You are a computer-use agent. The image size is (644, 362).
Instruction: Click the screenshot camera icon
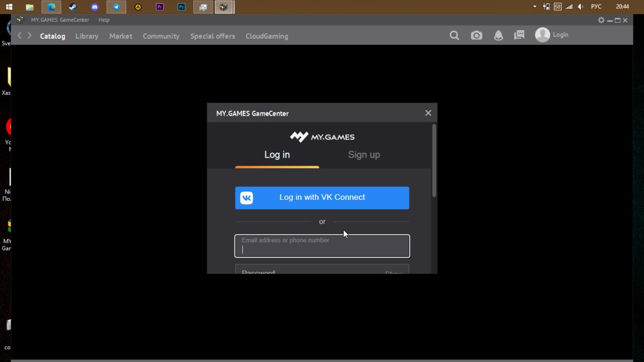tap(476, 36)
